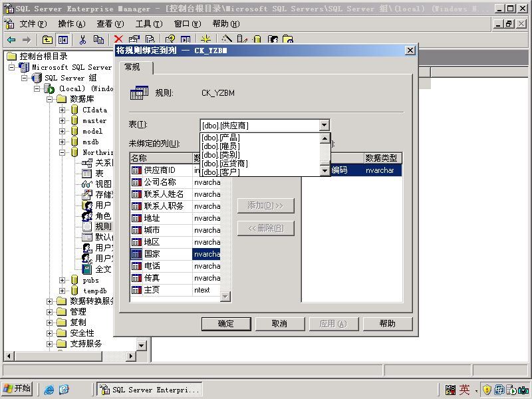Image resolution: width=532 pixels, height=399 pixels.
Task: Click the 帮助 button in dialog
Action: (x=388, y=324)
